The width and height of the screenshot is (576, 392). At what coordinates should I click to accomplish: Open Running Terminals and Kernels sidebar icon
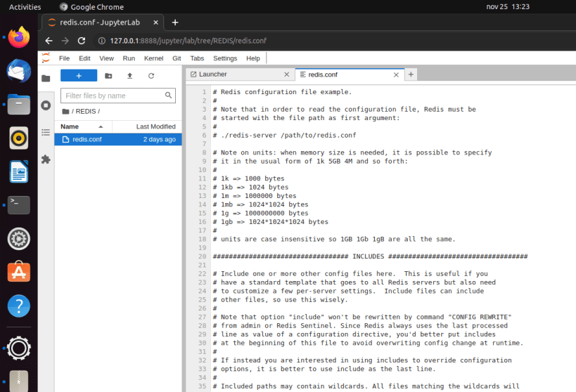point(46,105)
